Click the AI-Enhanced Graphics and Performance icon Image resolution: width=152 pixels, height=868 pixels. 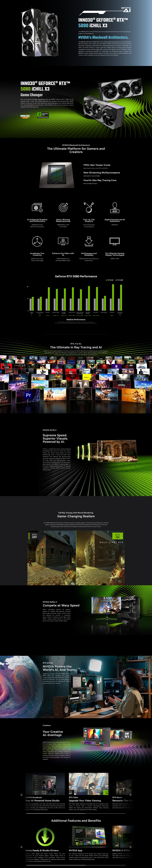pos(37,208)
